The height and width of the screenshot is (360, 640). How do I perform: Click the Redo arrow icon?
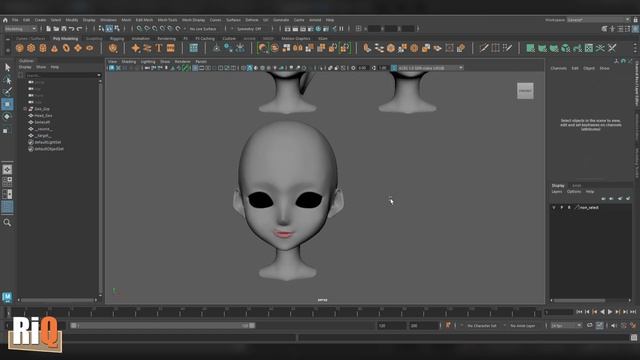(80, 29)
